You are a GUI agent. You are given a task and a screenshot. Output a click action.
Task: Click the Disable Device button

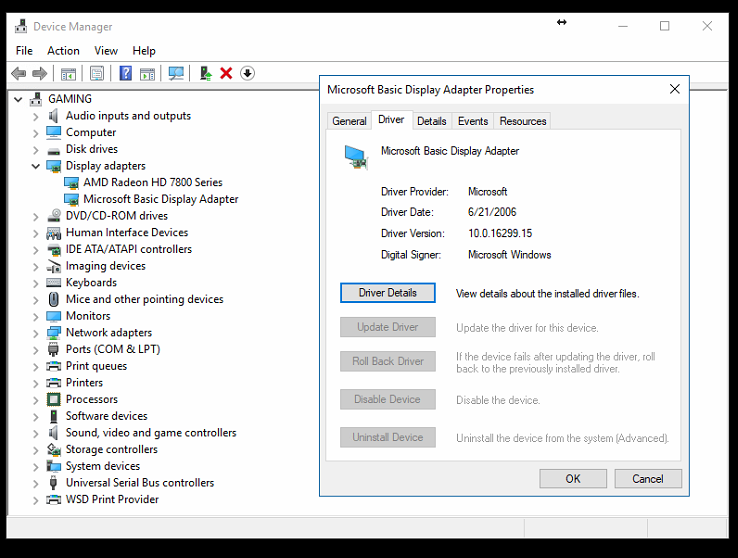(x=388, y=399)
